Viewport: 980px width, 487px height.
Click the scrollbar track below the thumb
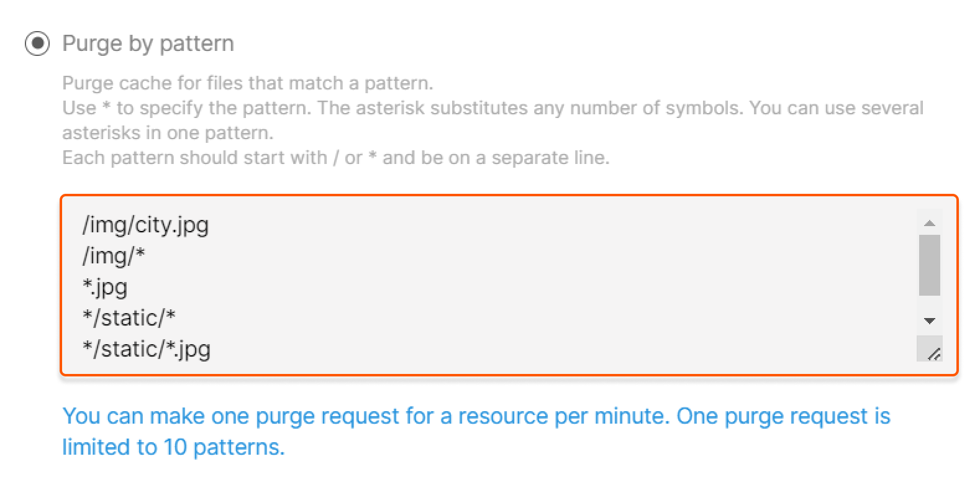tap(929, 304)
